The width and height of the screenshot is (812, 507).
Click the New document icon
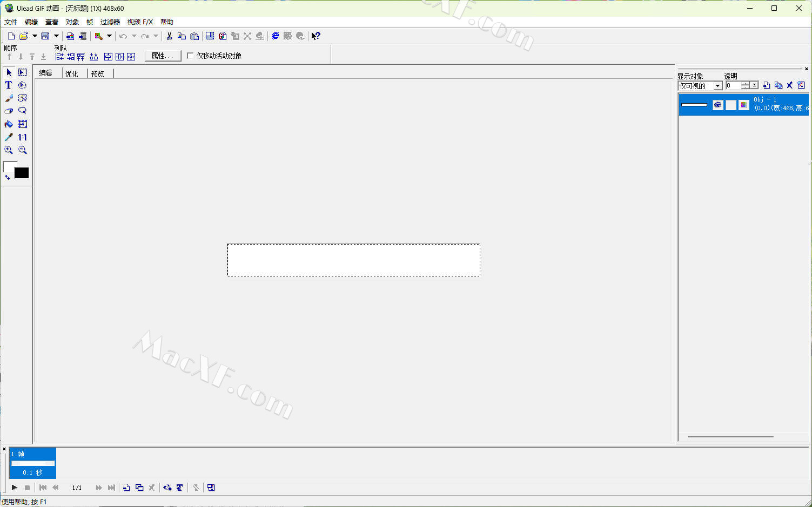11,36
